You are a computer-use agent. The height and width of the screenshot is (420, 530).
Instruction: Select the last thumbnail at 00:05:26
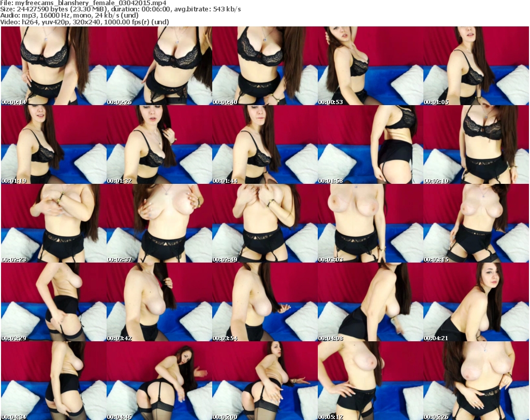pos(476,381)
